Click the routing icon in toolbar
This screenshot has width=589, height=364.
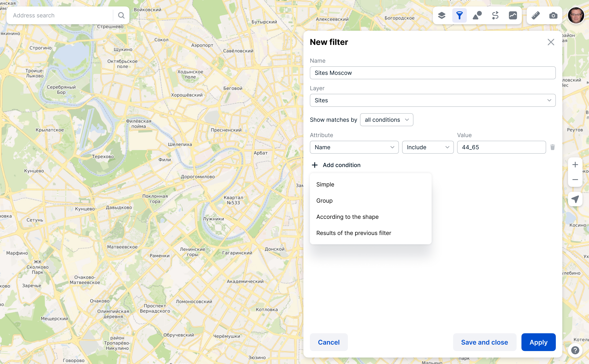495,15
